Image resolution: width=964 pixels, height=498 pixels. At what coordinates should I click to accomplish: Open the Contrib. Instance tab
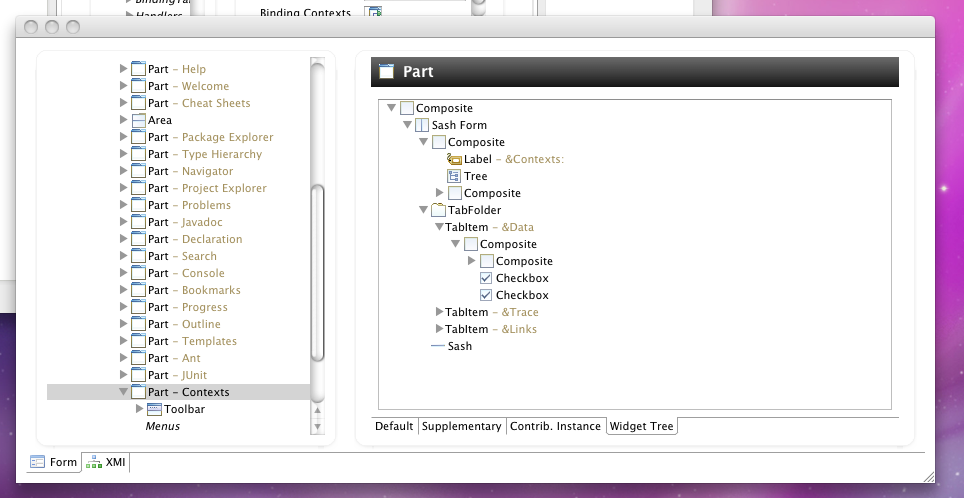point(555,426)
